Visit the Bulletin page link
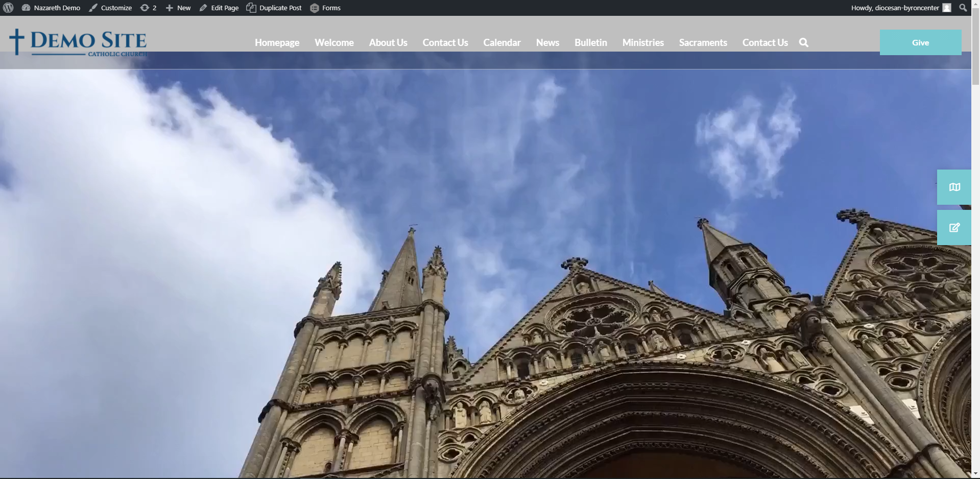This screenshot has height=479, width=980. 590,42
